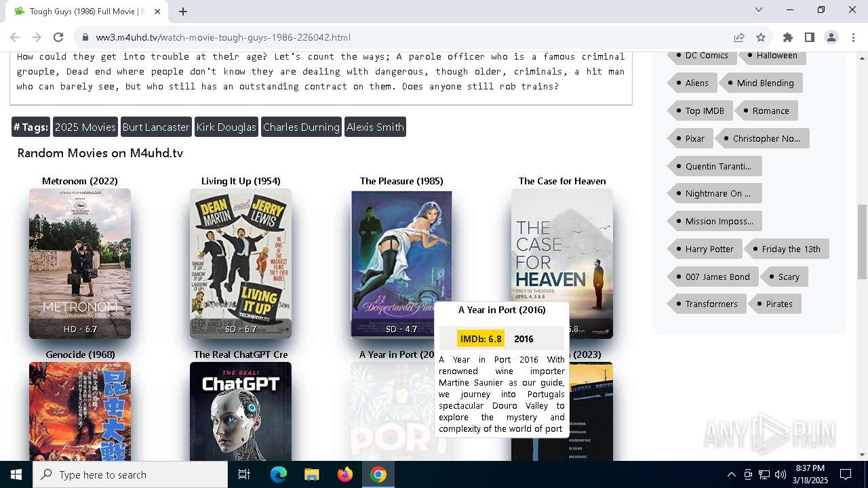Open the volume tray icon
This screenshot has width=868, height=488.
click(781, 474)
